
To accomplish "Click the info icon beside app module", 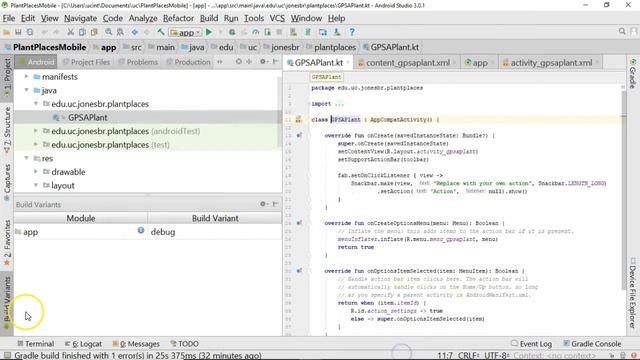I will pyautogui.click(x=141, y=231).
